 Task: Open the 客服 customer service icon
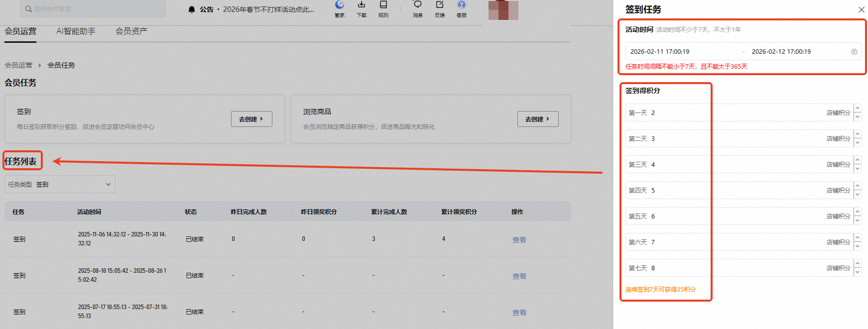point(462,5)
